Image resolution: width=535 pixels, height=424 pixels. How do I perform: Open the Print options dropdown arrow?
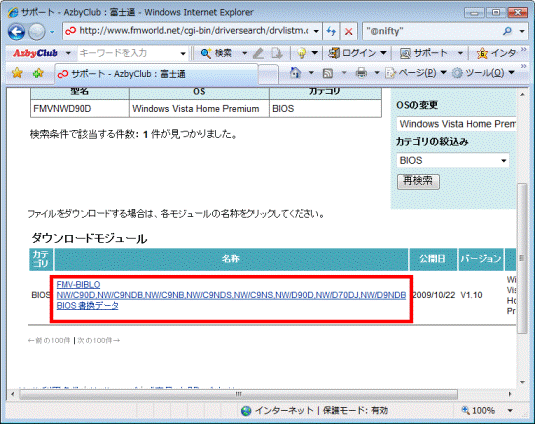click(377, 73)
